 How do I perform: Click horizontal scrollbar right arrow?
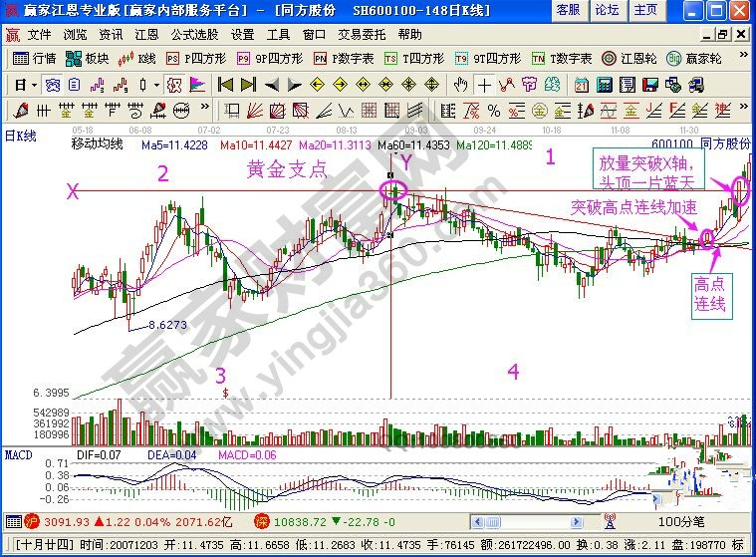pos(576,522)
